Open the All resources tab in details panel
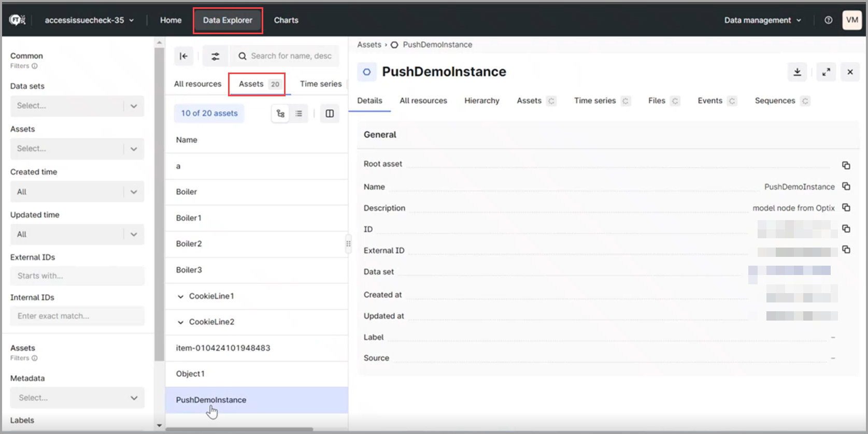 pyautogui.click(x=423, y=100)
